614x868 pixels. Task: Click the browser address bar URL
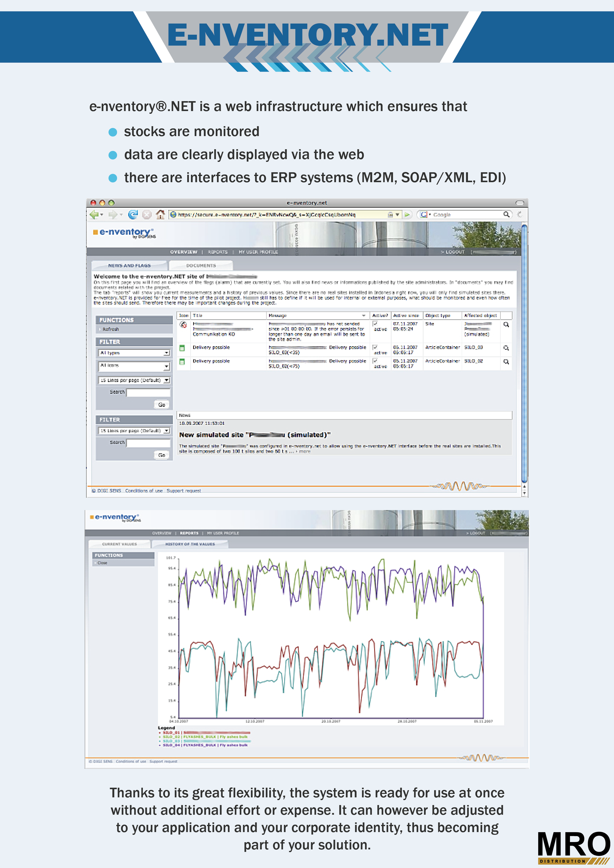(x=267, y=215)
